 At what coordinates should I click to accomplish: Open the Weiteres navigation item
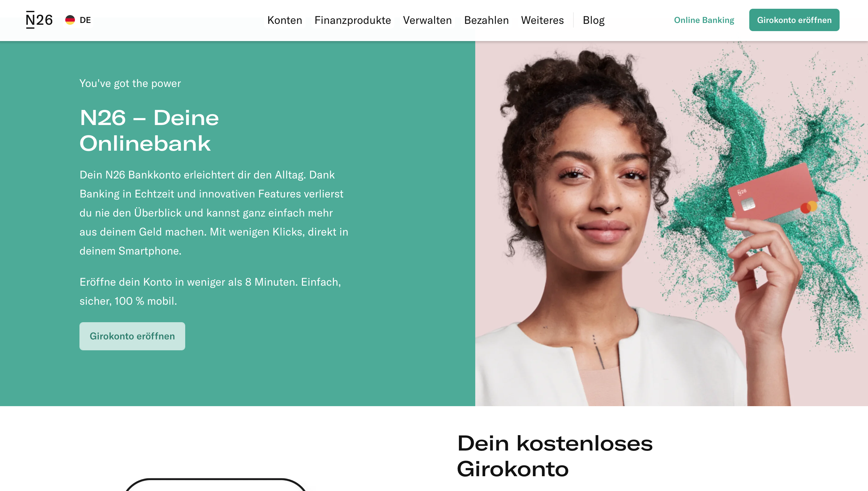point(542,20)
